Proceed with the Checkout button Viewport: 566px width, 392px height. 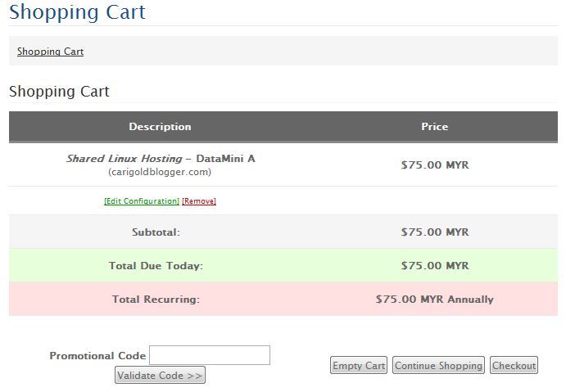pyautogui.click(x=514, y=365)
